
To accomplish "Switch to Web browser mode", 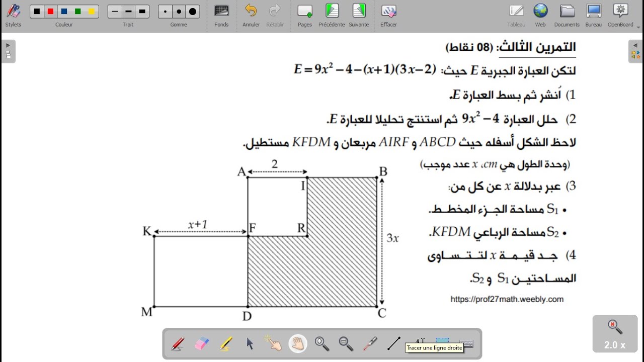I will tap(540, 15).
